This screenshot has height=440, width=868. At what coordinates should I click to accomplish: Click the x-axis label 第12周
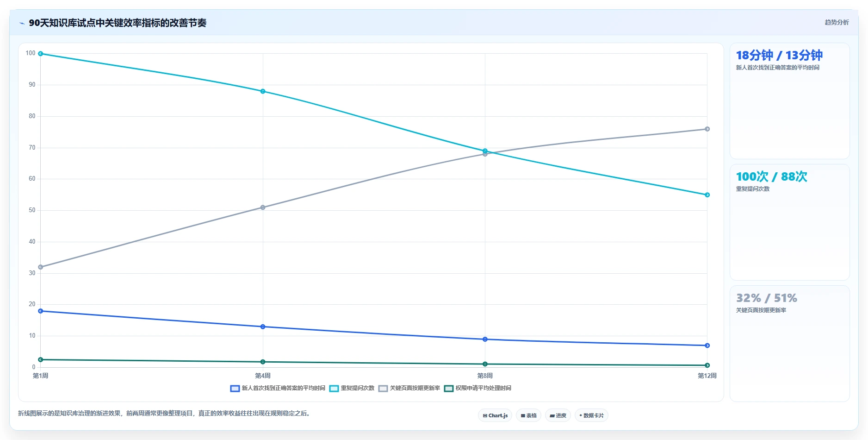pos(707,376)
